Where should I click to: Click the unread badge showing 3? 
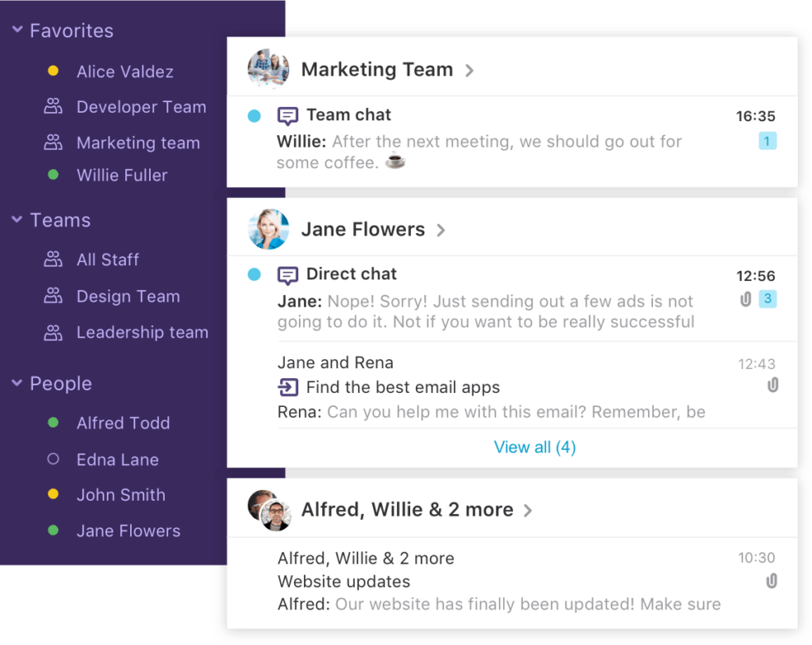tap(768, 298)
